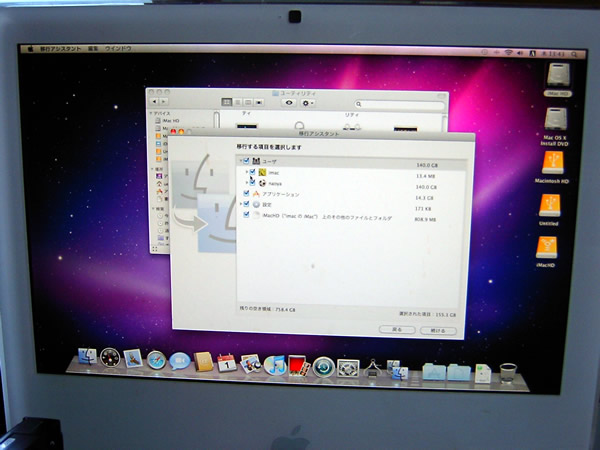Open Photo Booth in the Dock

click(x=299, y=366)
